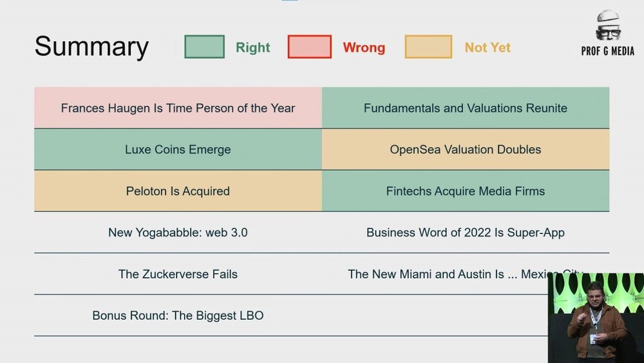Click the Prof G Media logo

tap(607, 34)
